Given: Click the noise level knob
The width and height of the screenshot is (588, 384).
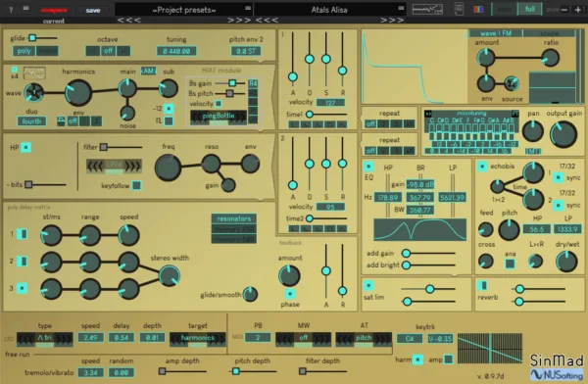Looking at the screenshot, I should click(127, 113).
